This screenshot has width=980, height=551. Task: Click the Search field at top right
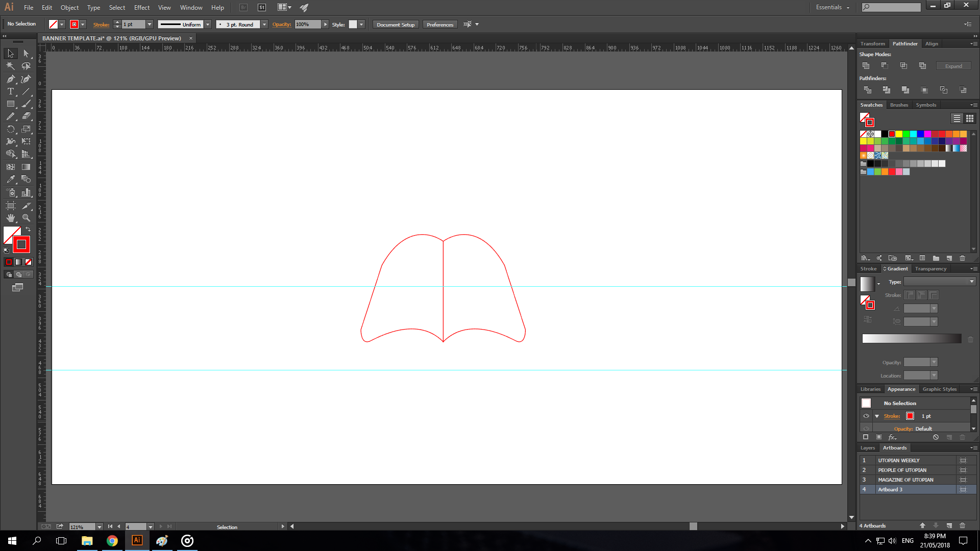[891, 7]
